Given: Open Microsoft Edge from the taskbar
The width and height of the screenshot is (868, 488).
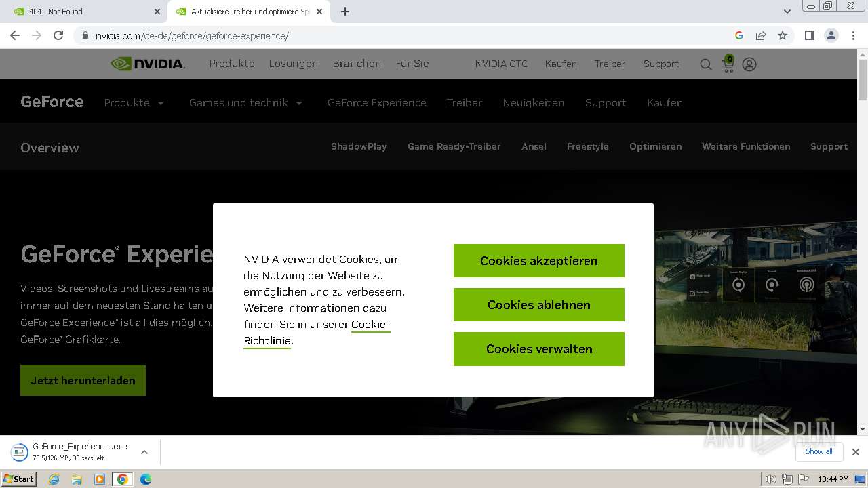Looking at the screenshot, I should (145, 479).
